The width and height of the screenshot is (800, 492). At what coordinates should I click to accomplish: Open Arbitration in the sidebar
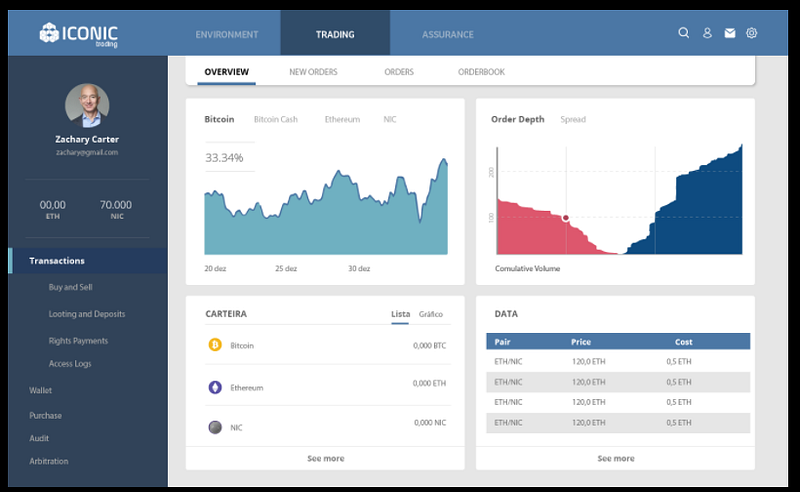[x=48, y=461]
